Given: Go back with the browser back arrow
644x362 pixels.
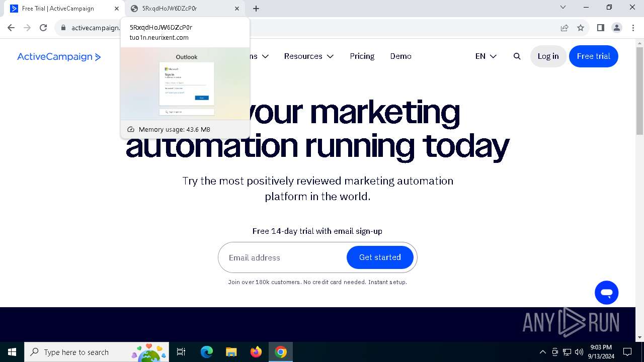Looking at the screenshot, I should (11, 28).
